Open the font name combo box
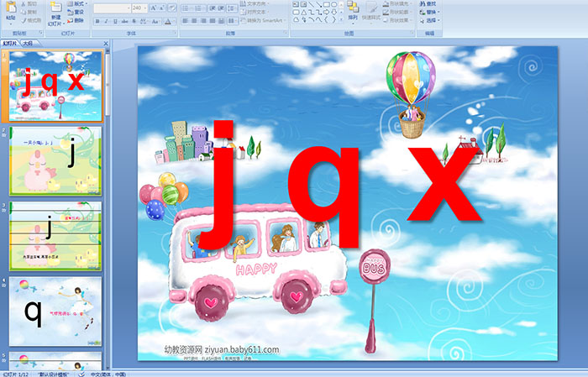The height and width of the screenshot is (377, 588). [x=112, y=8]
